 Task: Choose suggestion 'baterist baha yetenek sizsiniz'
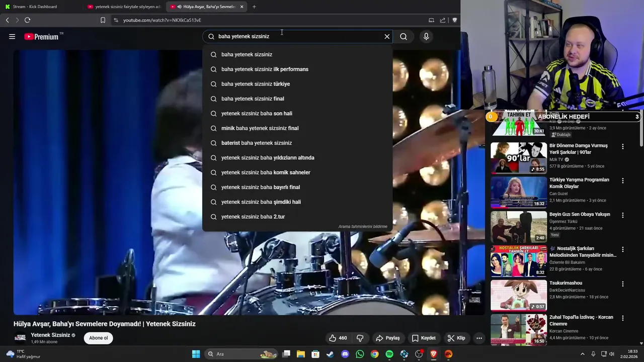pos(297,143)
